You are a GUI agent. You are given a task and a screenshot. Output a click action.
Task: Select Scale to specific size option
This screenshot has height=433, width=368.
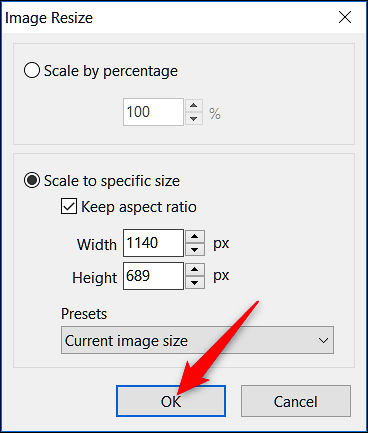pyautogui.click(x=32, y=180)
